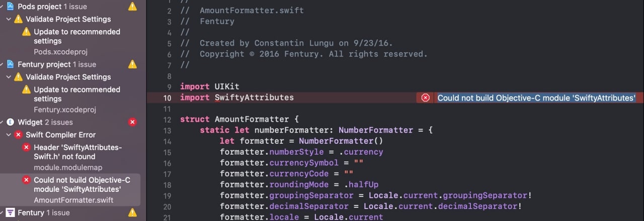644x221 pixels.
Task: Click the inline 'Could not build' error banner
Action: pos(536,98)
